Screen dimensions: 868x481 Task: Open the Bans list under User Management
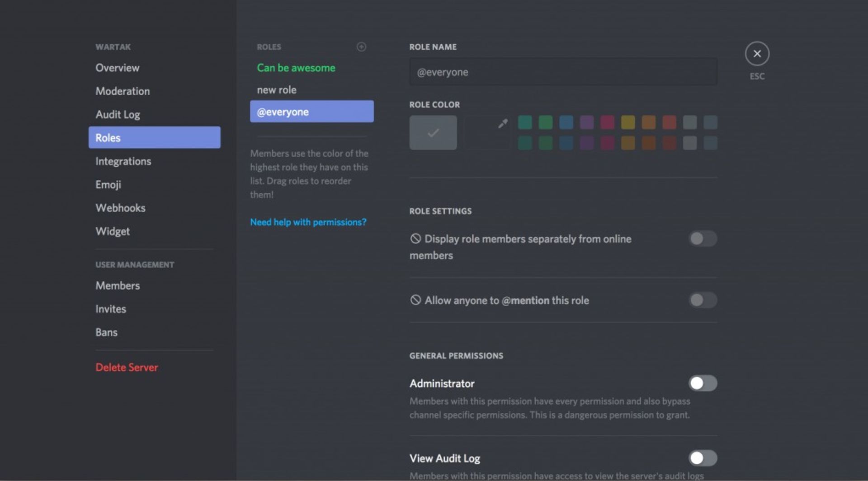106,332
